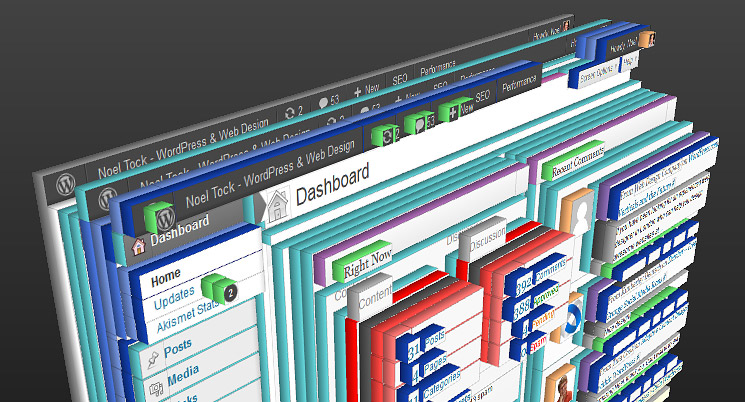Click the orange Pending link in Discussion

[543, 319]
